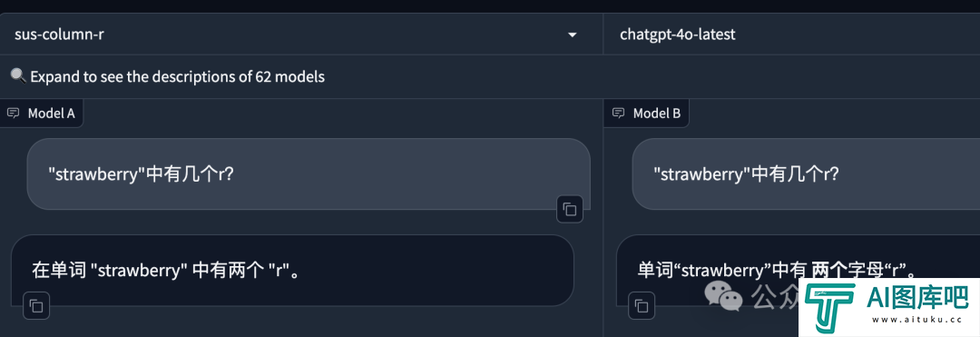Open the sus-column-r model dropdown

click(301, 35)
